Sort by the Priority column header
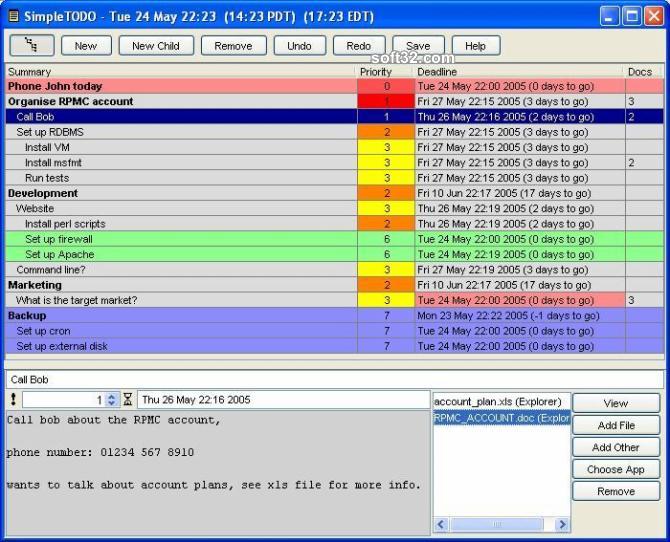The width and height of the screenshot is (670, 542). (386, 71)
